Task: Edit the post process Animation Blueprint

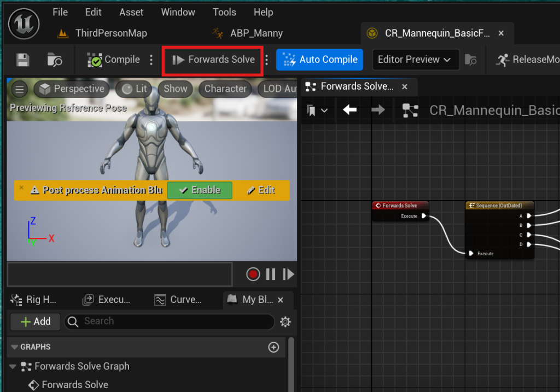Action: (x=261, y=190)
